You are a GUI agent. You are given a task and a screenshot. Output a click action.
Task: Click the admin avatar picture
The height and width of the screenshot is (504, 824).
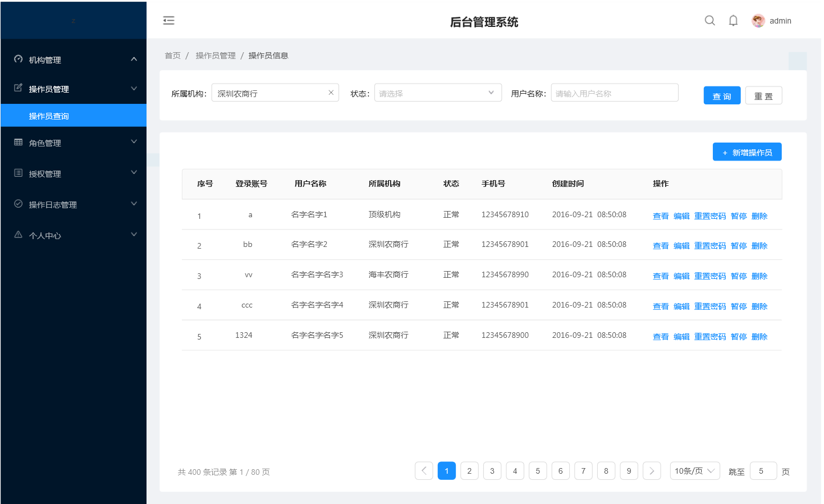coord(758,21)
